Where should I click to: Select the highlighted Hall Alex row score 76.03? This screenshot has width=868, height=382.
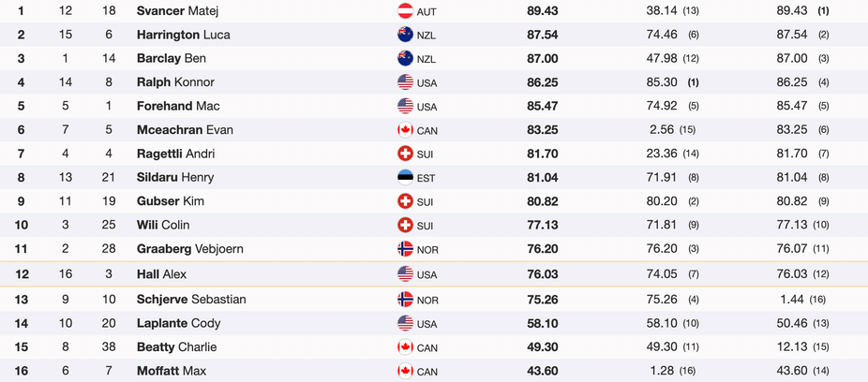click(x=543, y=274)
